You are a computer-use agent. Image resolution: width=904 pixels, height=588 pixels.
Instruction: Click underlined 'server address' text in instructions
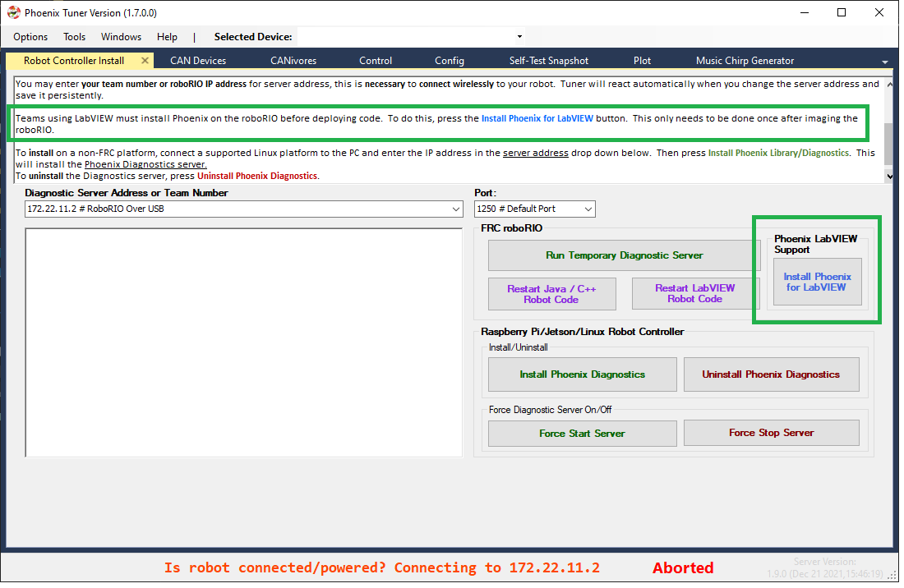click(x=536, y=153)
